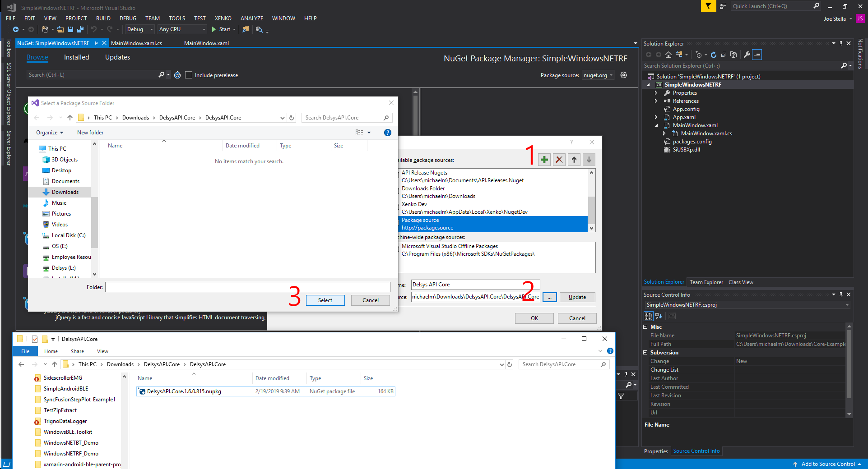Click the Navigate Backward toolbar icon
The image size is (868, 469).
click(x=16, y=29)
